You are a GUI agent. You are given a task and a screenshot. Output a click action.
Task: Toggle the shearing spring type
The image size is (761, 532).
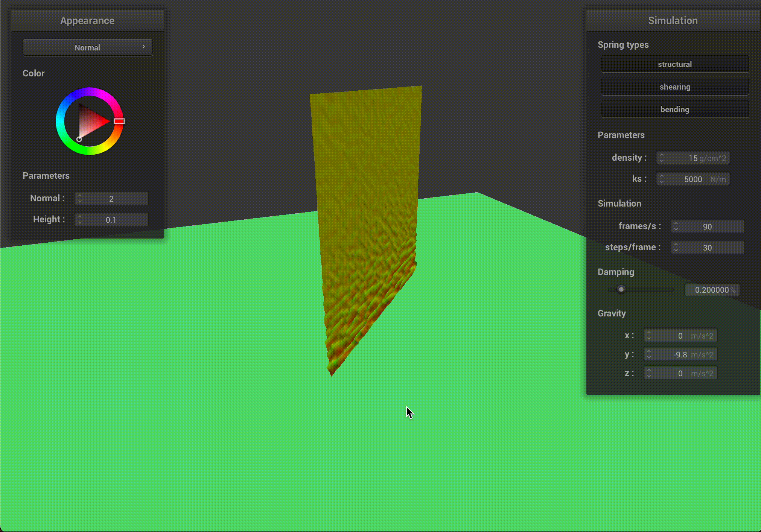[x=674, y=87]
